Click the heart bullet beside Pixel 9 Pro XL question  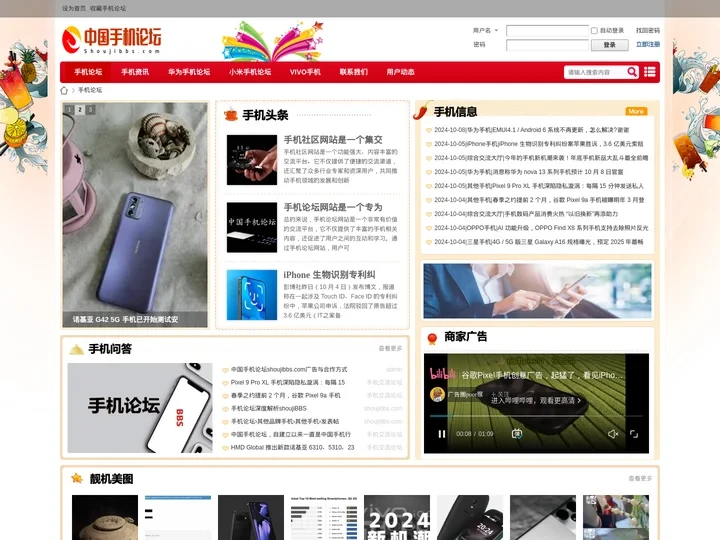[225, 383]
